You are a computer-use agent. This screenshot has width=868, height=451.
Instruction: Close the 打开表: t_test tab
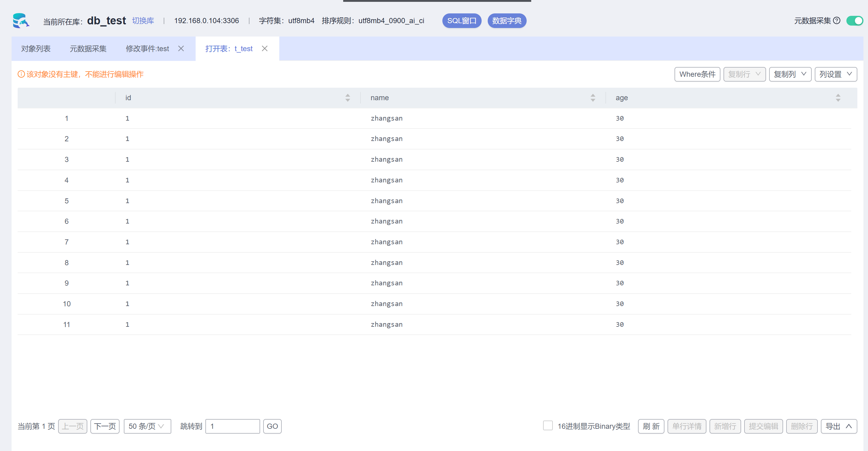(264, 49)
